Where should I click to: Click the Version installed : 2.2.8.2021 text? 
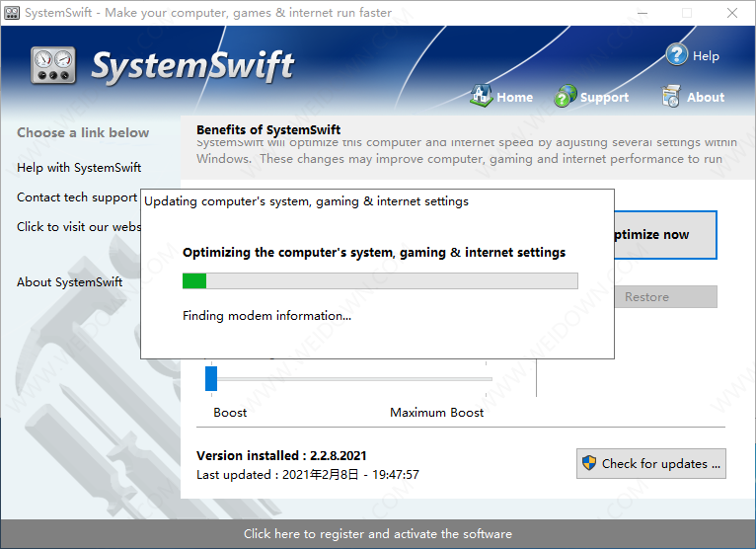[281, 455]
